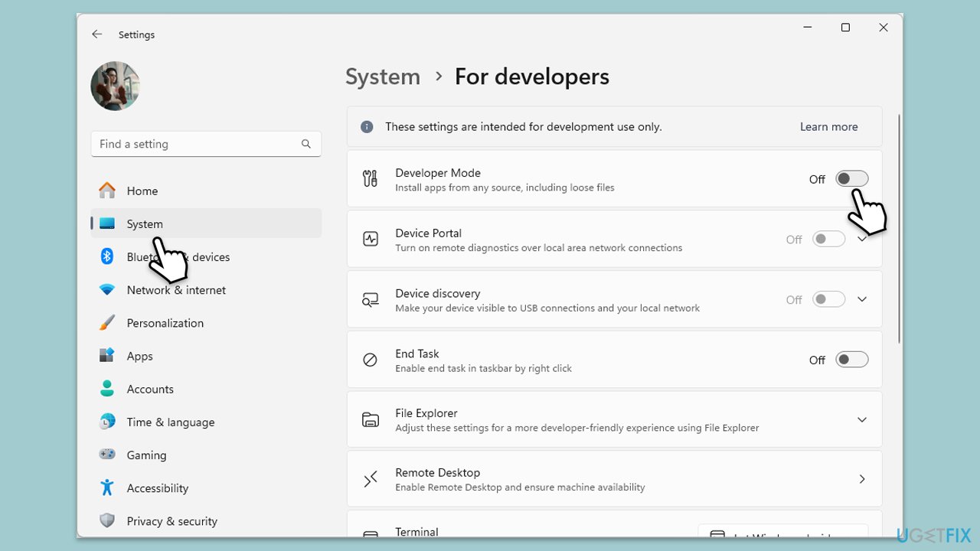The width and height of the screenshot is (980, 551).
Task: Click the info icon in the banner
Action: [367, 126]
